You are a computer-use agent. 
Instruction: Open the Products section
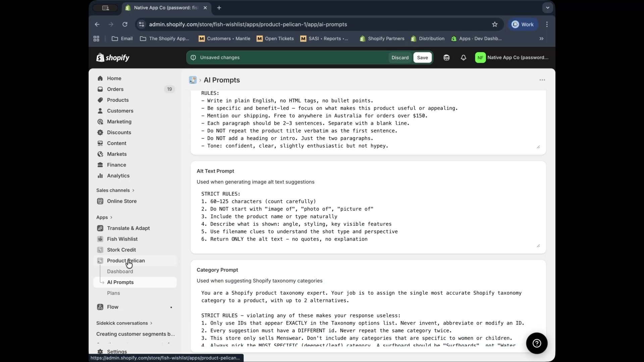(x=118, y=100)
